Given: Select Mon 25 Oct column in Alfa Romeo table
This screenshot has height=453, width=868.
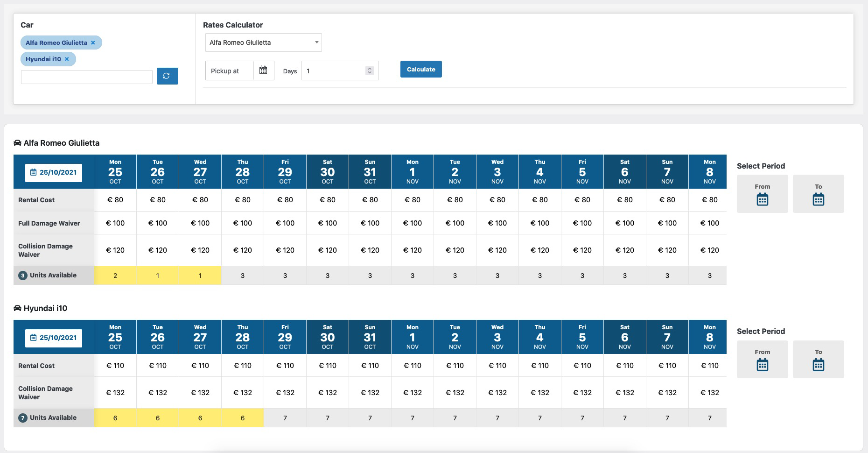Looking at the screenshot, I should pos(115,172).
